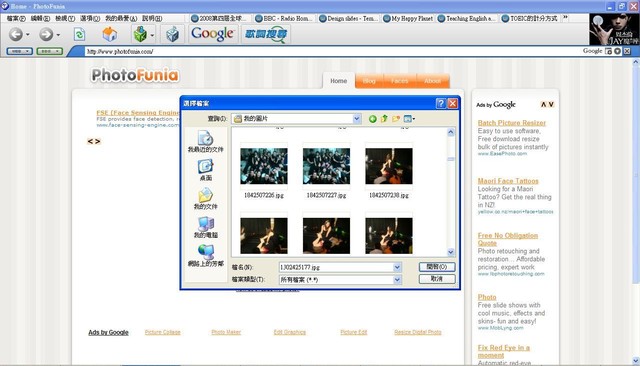This screenshot has height=366, width=640.
Task: Click the browser back arrow button
Action: click(16, 34)
